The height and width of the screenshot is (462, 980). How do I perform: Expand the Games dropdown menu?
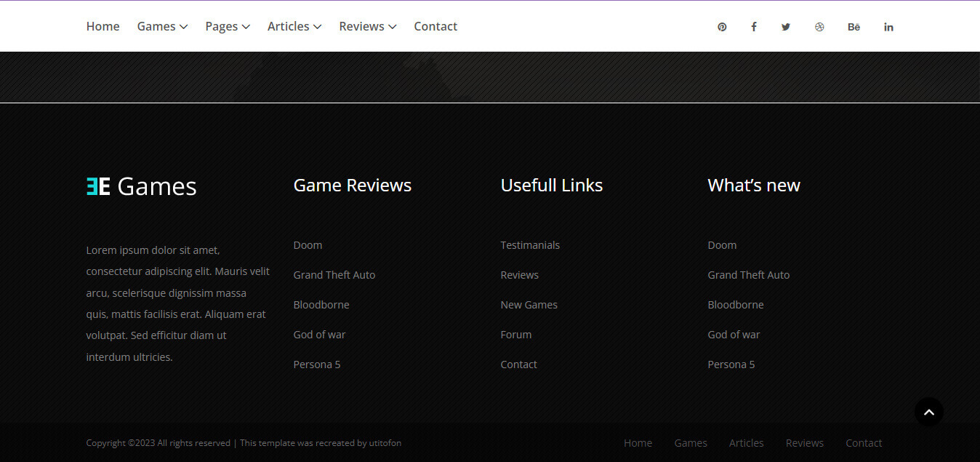(x=162, y=26)
